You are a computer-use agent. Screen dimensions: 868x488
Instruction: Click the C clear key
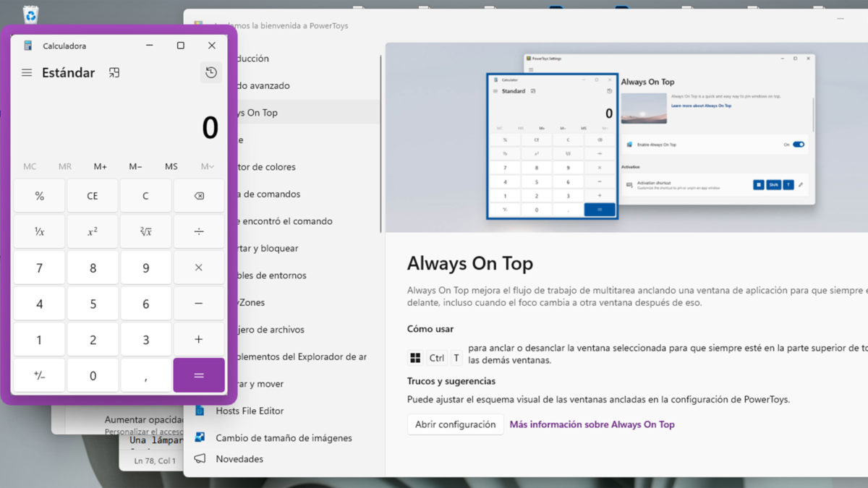[x=145, y=196]
